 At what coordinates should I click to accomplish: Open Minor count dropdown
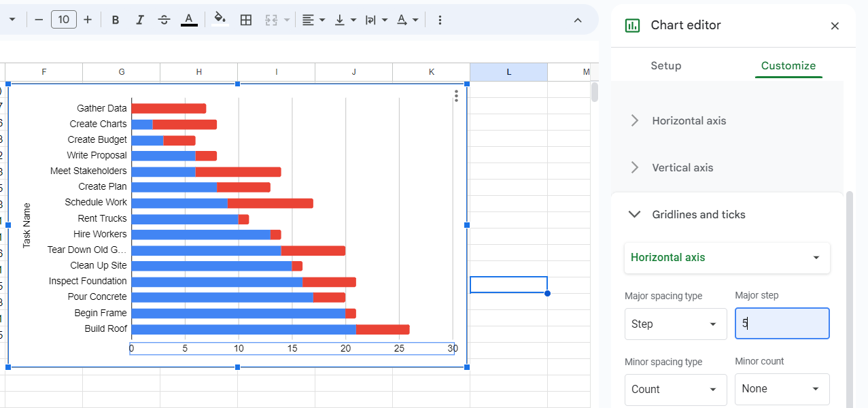tap(782, 389)
